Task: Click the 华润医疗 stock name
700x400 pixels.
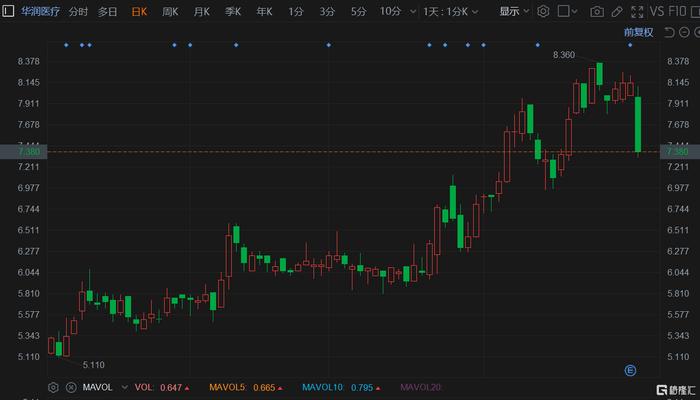Action: pyautogui.click(x=32, y=12)
